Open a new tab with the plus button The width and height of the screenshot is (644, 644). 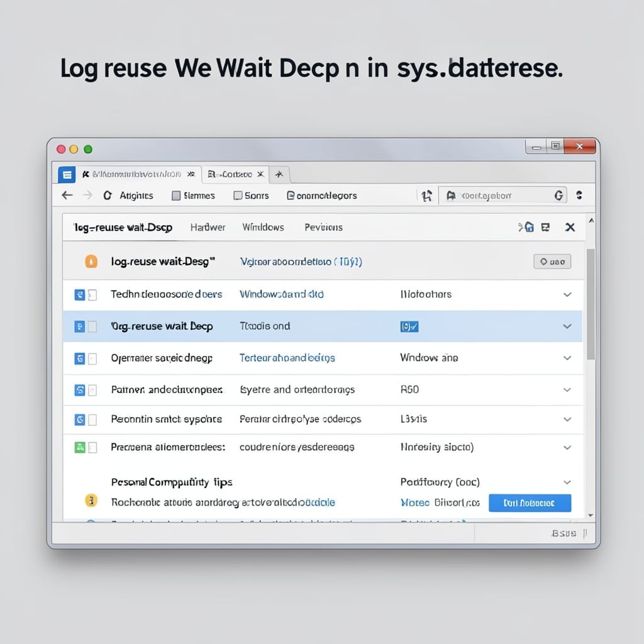tap(279, 175)
